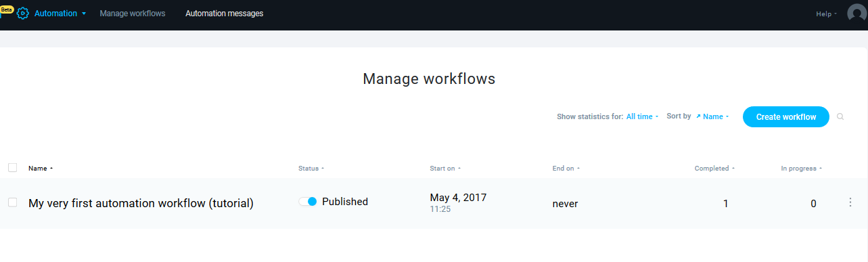
Task: Click the 11:25 start time
Action: point(440,209)
